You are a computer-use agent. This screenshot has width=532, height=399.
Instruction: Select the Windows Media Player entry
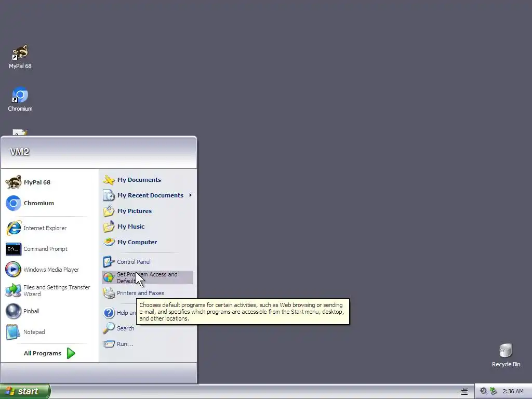51,270
